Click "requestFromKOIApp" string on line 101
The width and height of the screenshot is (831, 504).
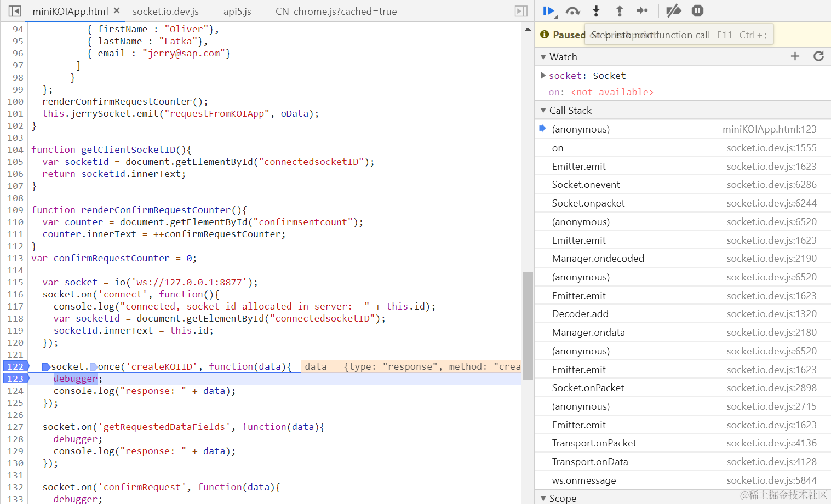click(x=217, y=113)
